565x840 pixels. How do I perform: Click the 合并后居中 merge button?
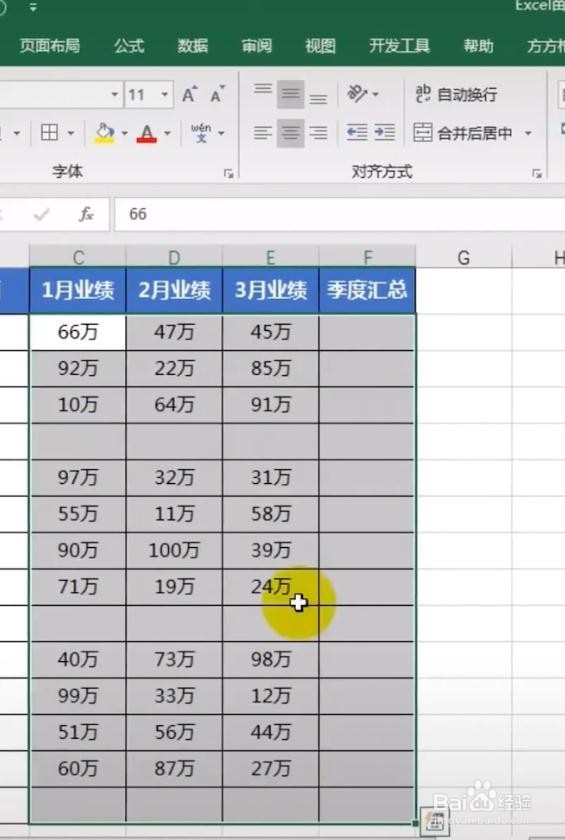[464, 133]
